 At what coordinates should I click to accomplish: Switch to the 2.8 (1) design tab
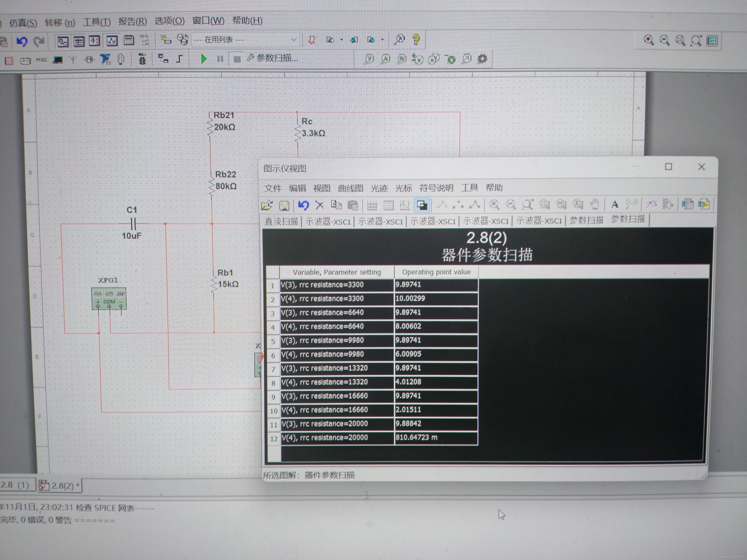pos(15,485)
